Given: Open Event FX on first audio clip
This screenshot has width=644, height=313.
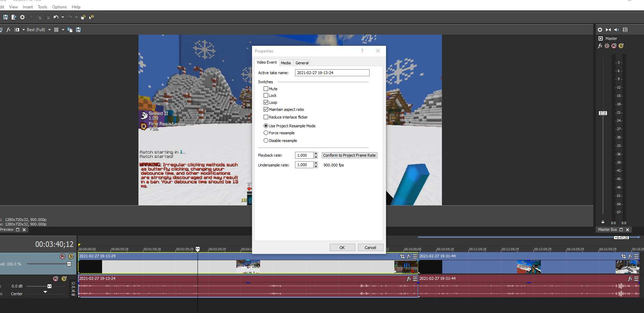Looking at the screenshot, I should [x=409, y=279].
